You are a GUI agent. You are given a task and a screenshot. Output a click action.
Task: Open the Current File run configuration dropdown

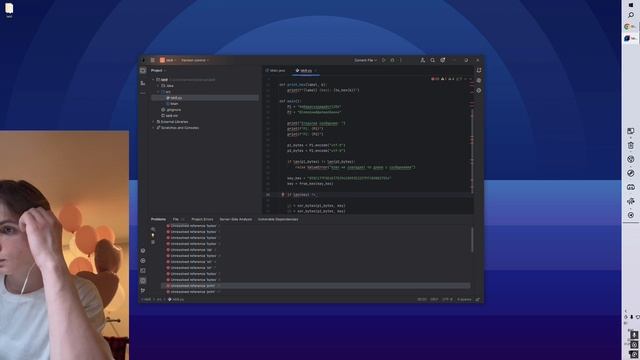(x=365, y=60)
